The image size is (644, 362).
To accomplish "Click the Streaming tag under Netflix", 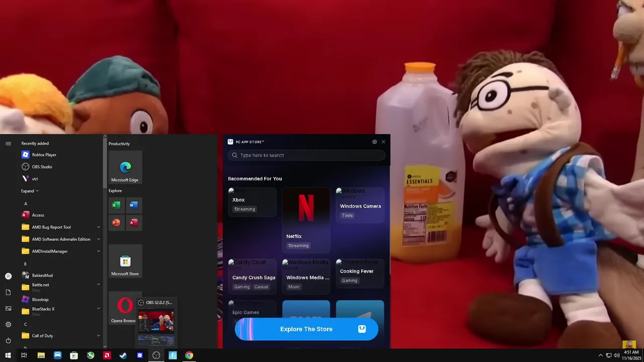I will tap(298, 246).
